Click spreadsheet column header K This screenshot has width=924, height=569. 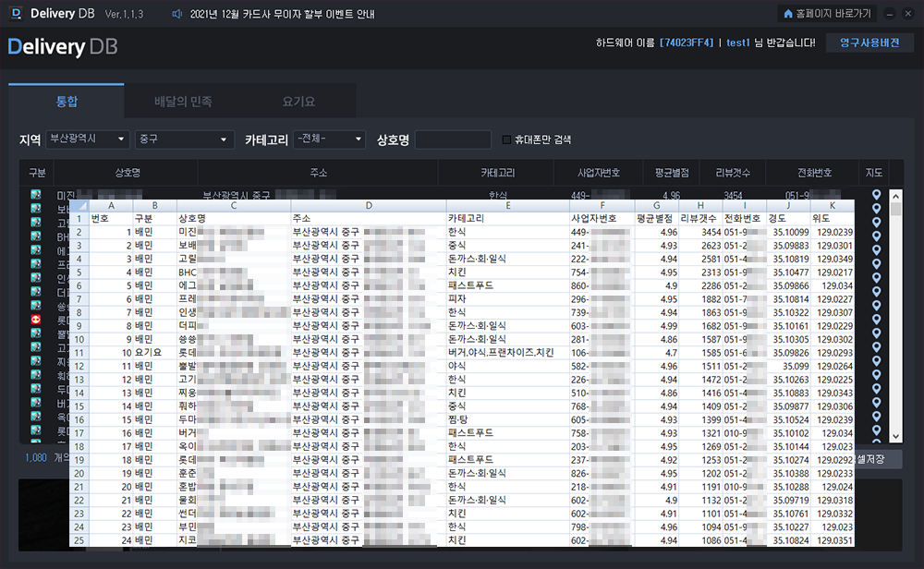tap(833, 206)
